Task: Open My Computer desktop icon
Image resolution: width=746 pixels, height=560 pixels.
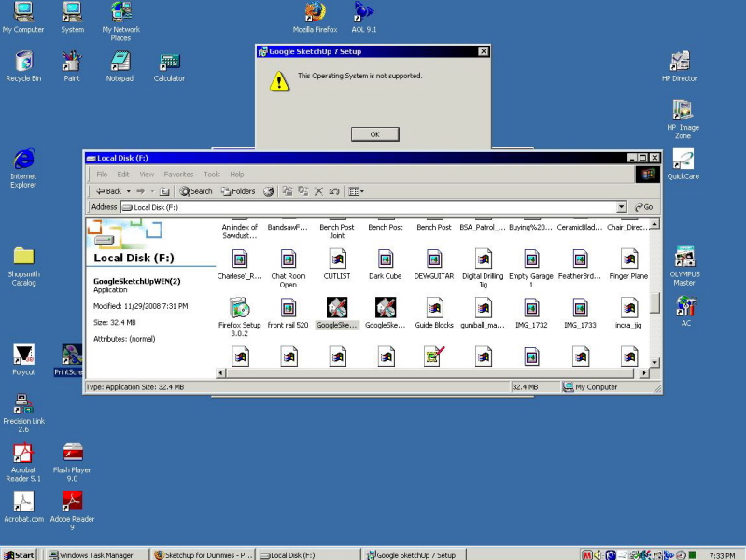Action: click(23, 17)
